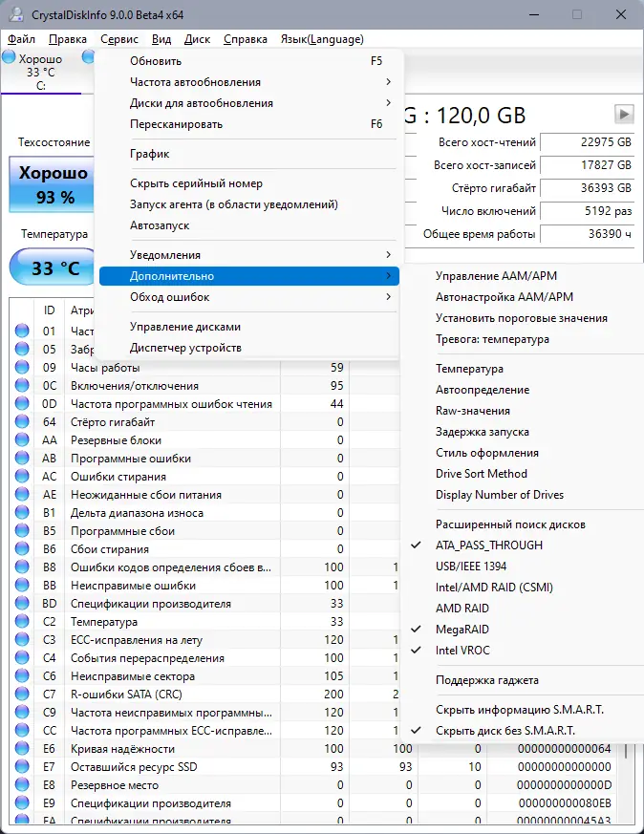Choose Управление AAM/APM option
This screenshot has width=644, height=834.
click(x=497, y=276)
